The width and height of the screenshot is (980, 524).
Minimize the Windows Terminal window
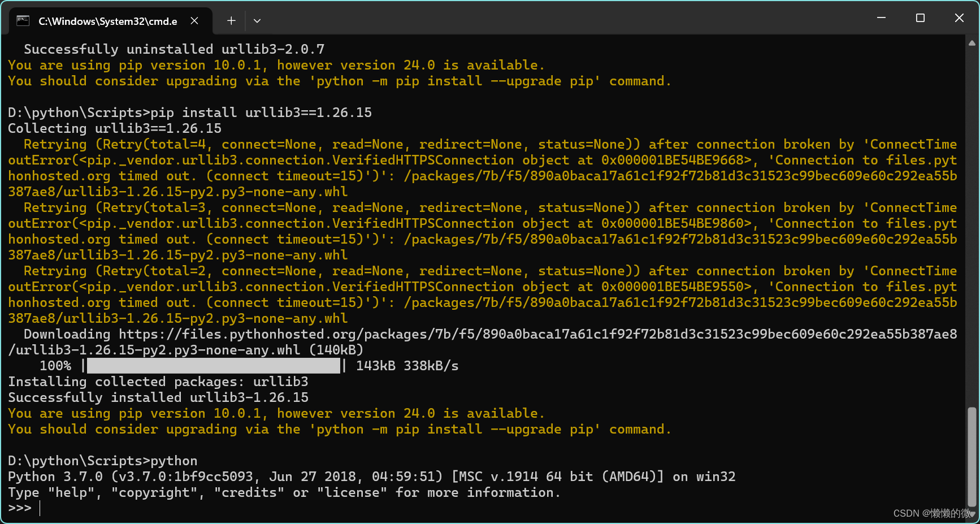(881, 18)
